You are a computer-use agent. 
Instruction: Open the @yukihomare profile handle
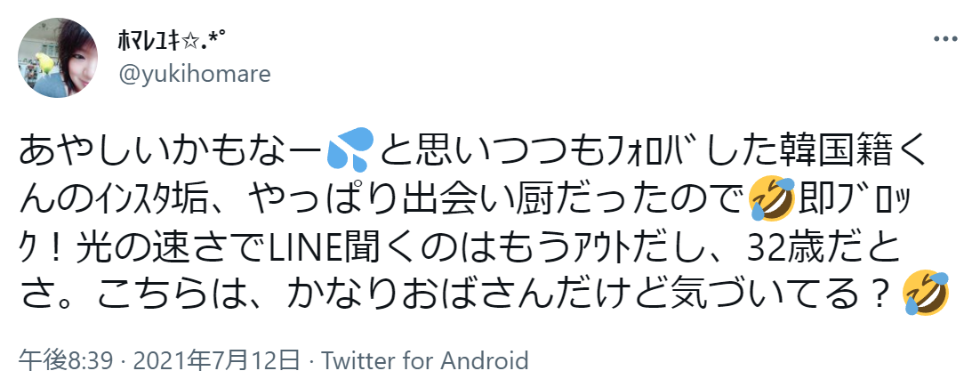coord(194,74)
